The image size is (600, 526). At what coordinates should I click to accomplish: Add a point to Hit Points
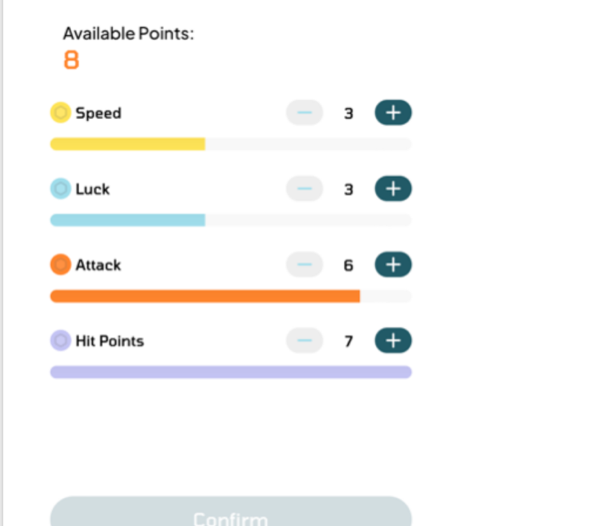(x=393, y=340)
